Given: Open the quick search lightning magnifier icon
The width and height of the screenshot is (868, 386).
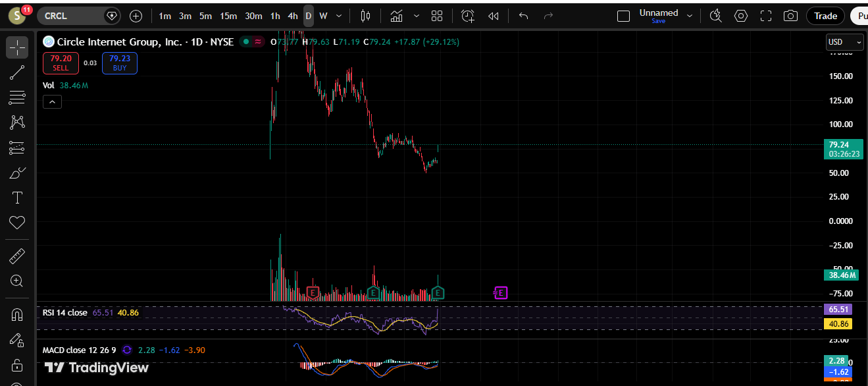Looking at the screenshot, I should point(716,16).
